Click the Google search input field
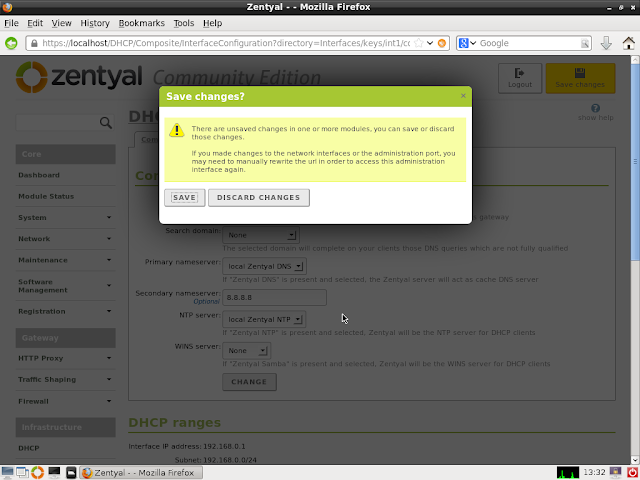The width and height of the screenshot is (640, 480). [529, 43]
